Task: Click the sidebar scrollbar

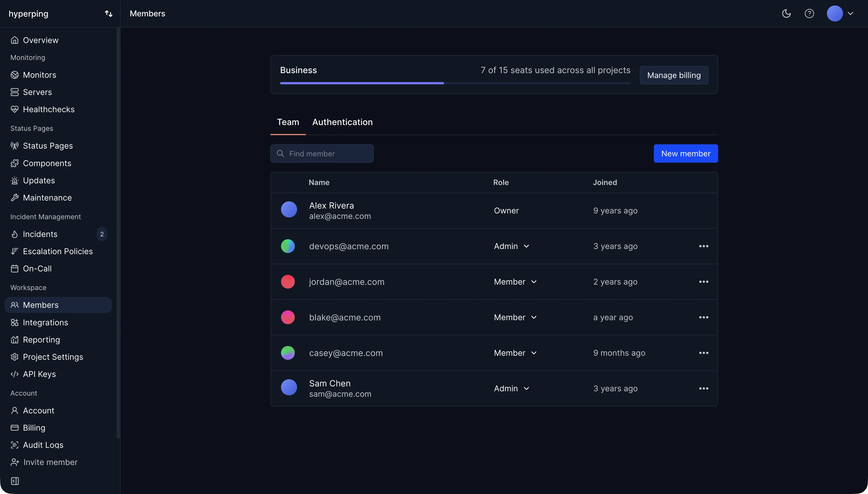Action: click(118, 233)
